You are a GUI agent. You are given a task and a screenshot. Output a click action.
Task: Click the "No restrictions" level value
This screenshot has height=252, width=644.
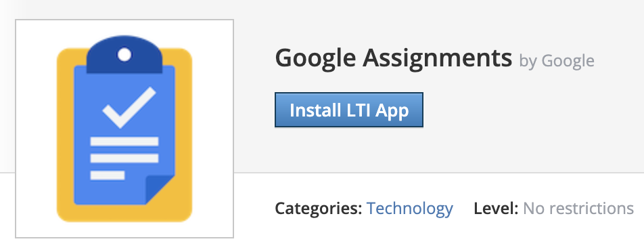(x=578, y=209)
